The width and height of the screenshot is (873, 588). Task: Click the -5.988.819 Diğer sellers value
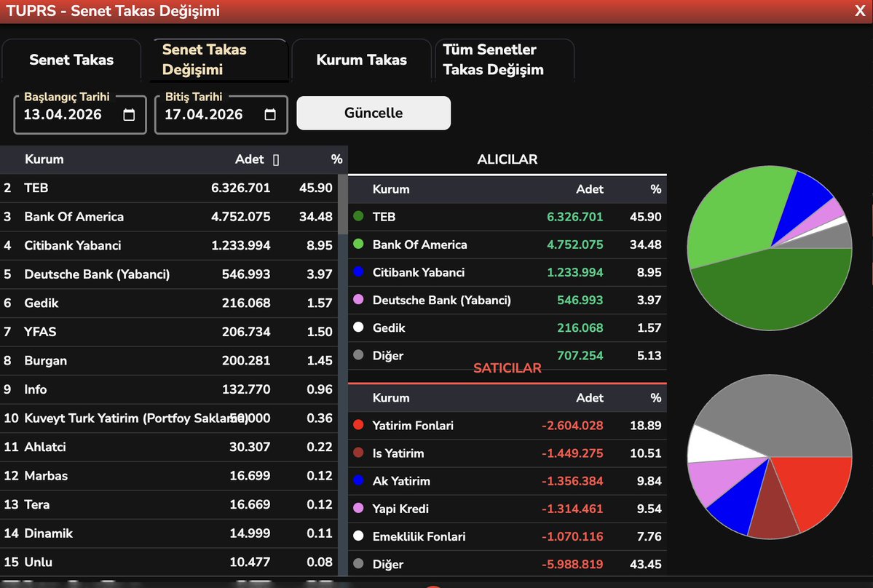[572, 564]
